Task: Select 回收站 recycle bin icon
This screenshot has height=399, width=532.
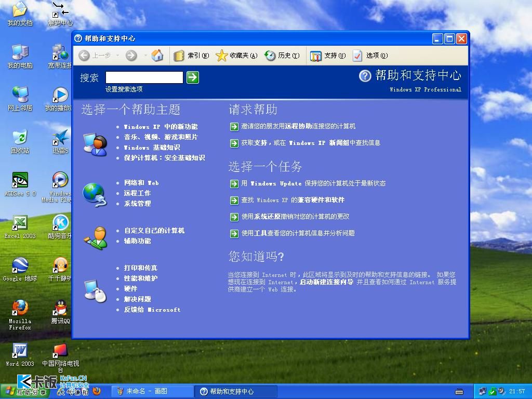Action: 20,142
